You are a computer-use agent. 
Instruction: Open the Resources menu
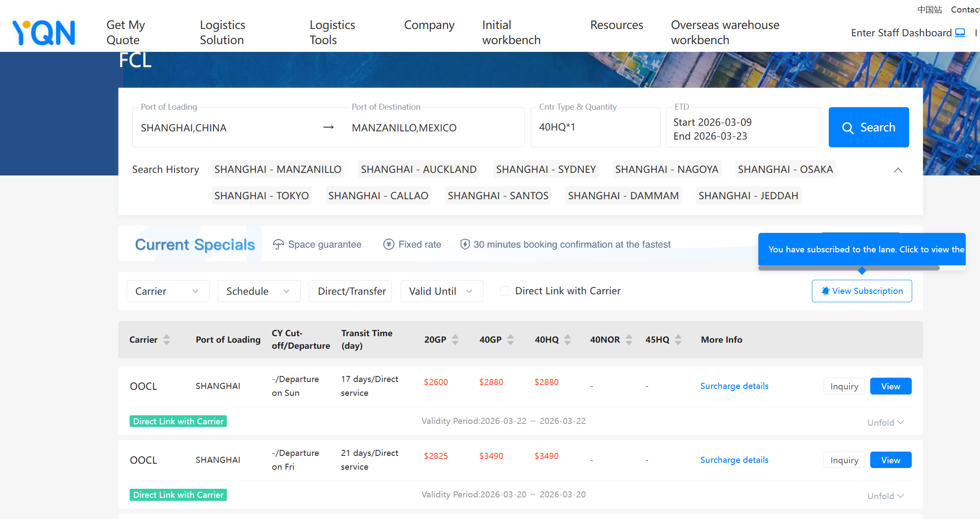tap(617, 25)
